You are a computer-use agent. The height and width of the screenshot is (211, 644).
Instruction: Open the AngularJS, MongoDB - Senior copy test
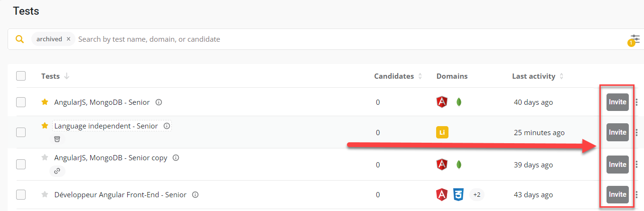tap(111, 158)
